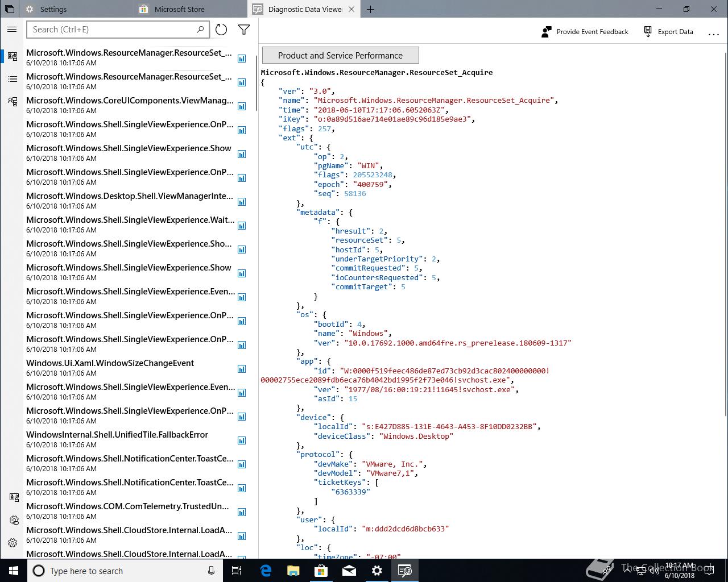Click Product and Service Performance button
728x582 pixels.
pyautogui.click(x=340, y=55)
